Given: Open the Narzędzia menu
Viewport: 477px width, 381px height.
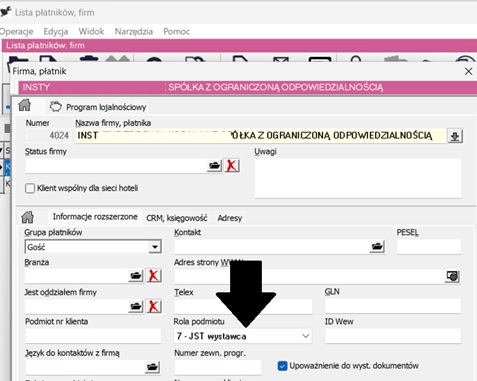Looking at the screenshot, I should (134, 32).
